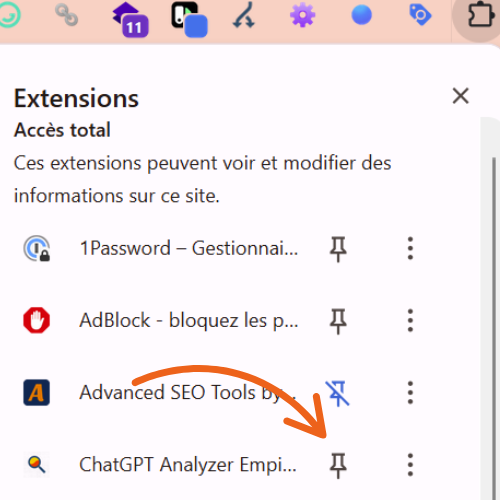Open more options for ChatGPT Analyzer
This screenshot has width=500, height=500.
pos(410,465)
